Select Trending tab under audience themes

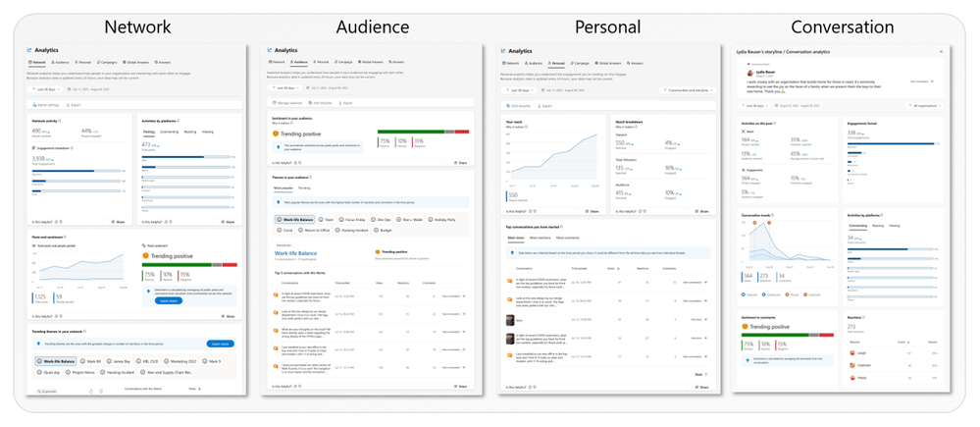[x=304, y=187]
